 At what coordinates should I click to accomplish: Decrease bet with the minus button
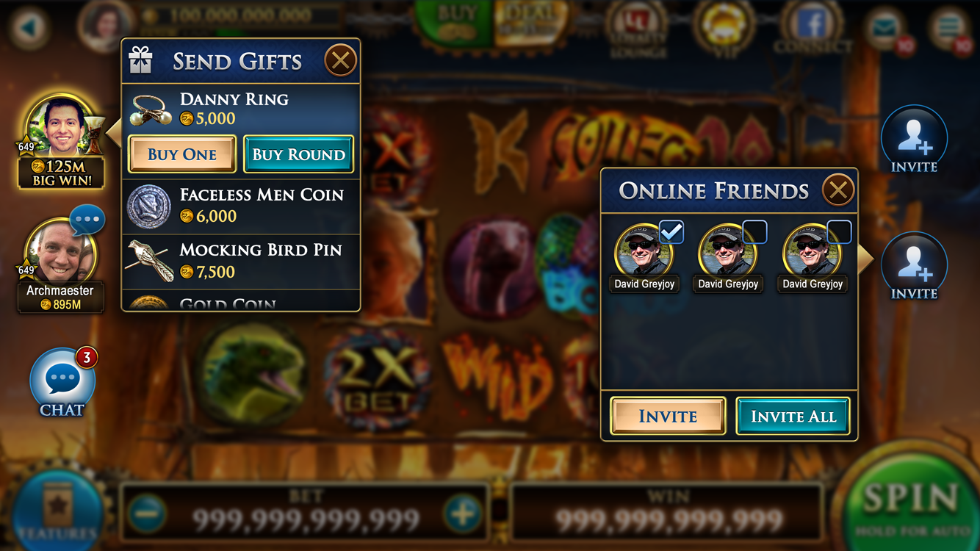click(x=148, y=514)
